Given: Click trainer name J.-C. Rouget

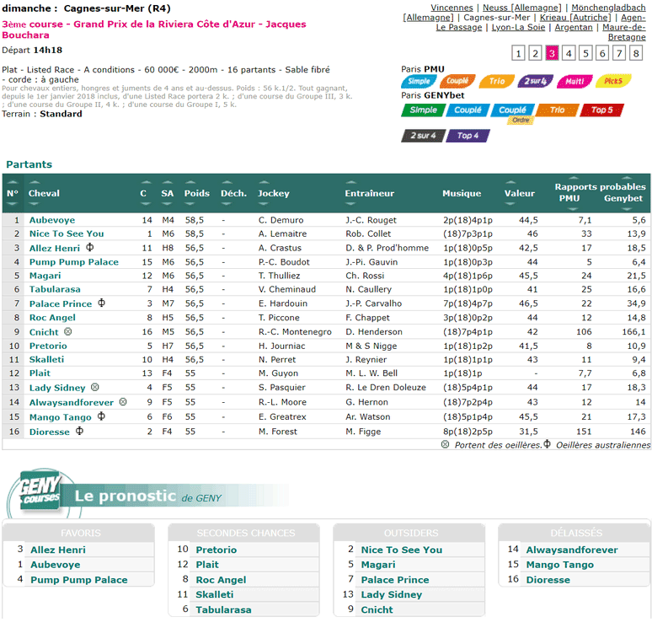Looking at the screenshot, I should coord(371,220).
